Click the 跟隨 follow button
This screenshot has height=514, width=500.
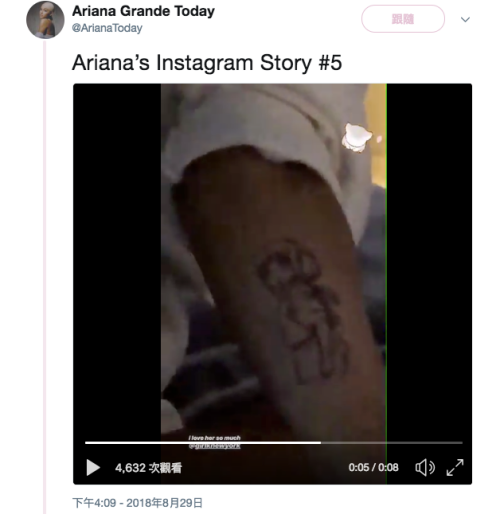click(403, 19)
